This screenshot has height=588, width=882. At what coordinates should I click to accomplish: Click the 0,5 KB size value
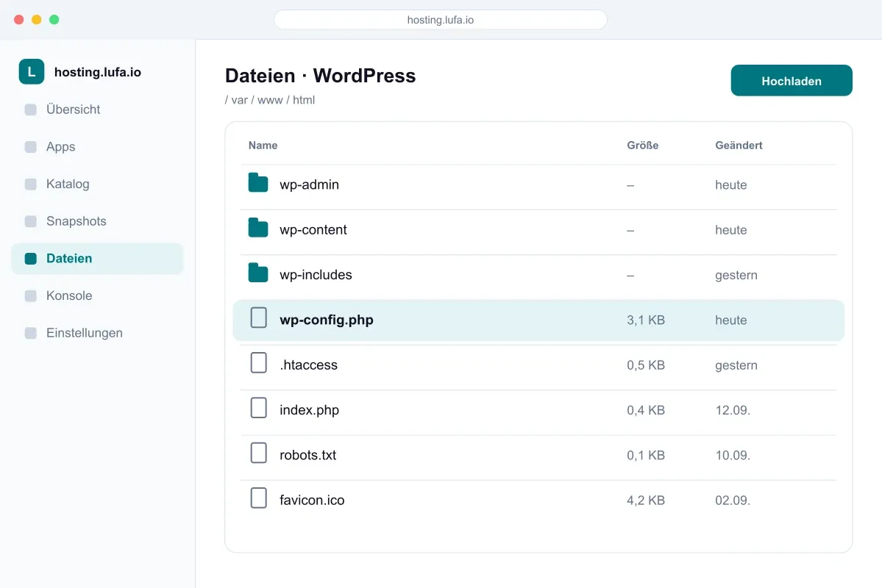646,365
